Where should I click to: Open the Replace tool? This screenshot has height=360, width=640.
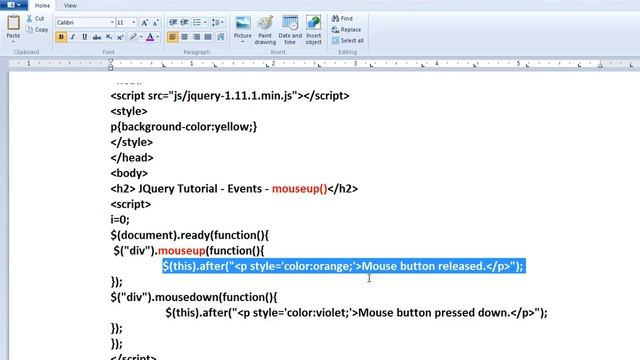tap(347, 29)
